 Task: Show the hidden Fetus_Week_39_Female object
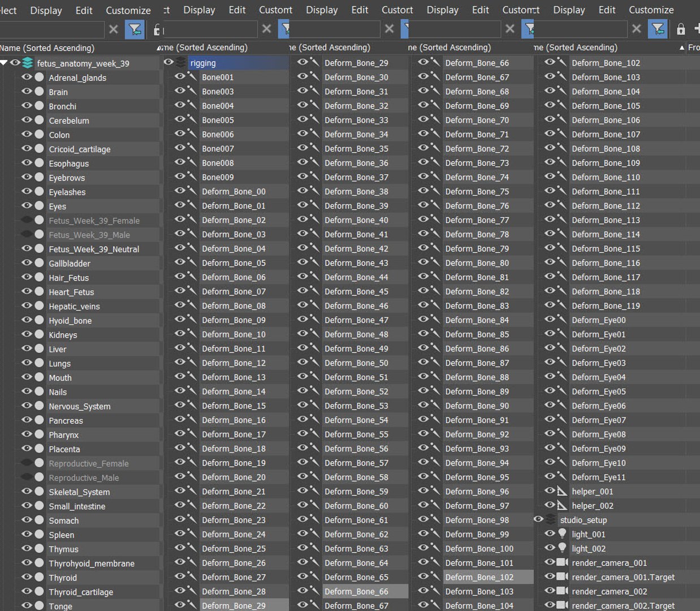(x=27, y=220)
